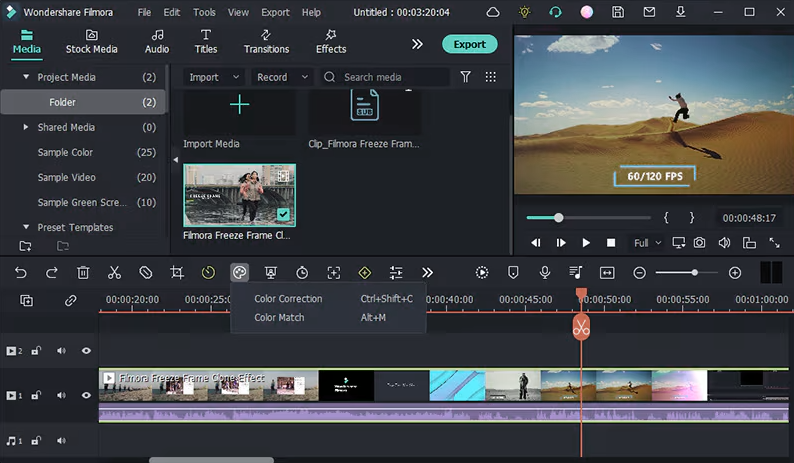Image resolution: width=794 pixels, height=463 pixels.
Task: Click the headset support icon
Action: click(x=555, y=12)
